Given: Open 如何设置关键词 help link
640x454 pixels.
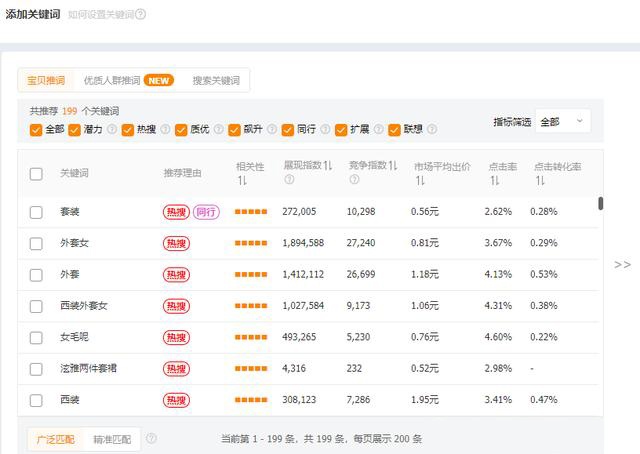Looking at the screenshot, I should pos(101,15).
